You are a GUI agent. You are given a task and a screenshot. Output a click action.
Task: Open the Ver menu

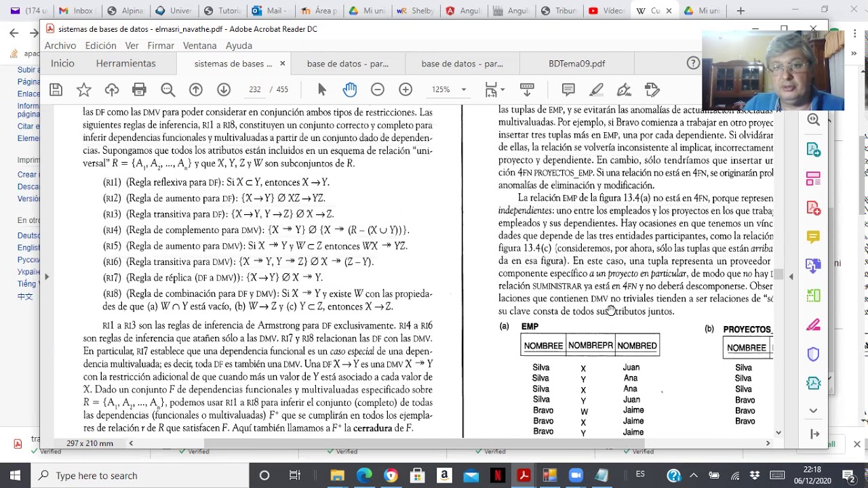[132, 45]
